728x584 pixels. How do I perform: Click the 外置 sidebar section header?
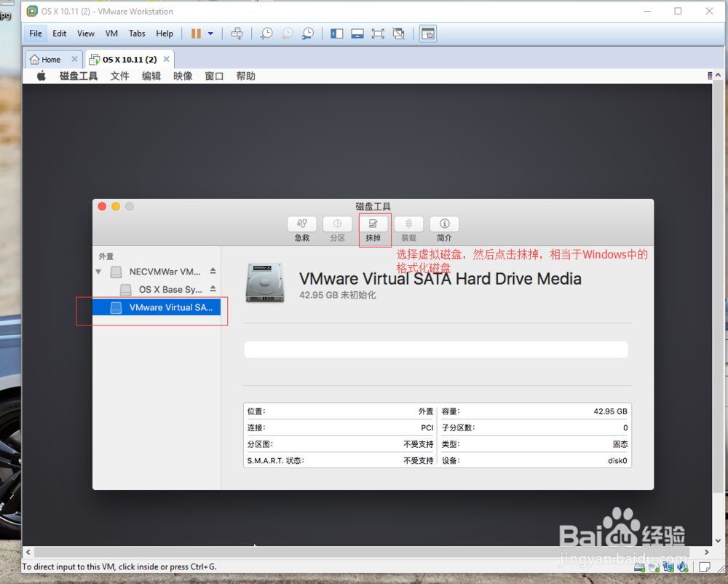point(106,256)
